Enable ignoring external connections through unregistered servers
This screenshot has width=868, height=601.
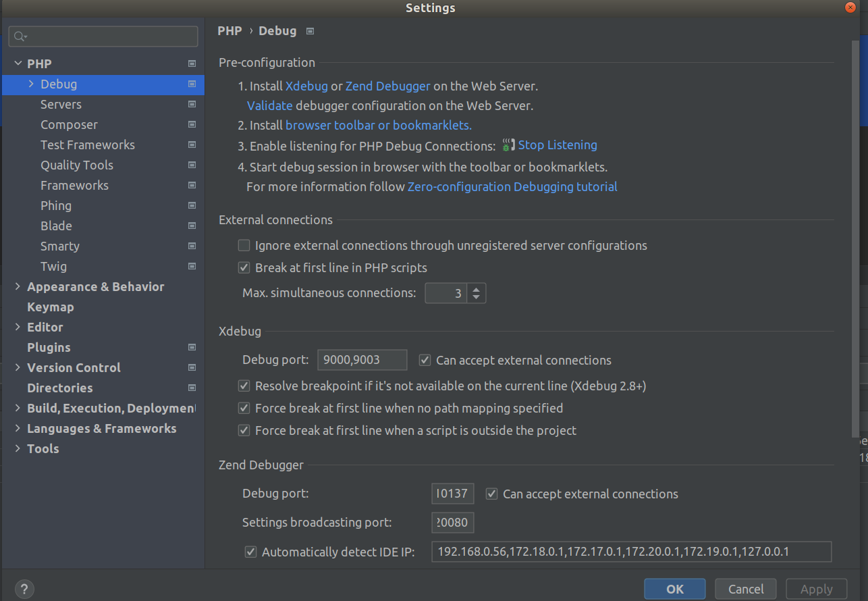(x=244, y=246)
